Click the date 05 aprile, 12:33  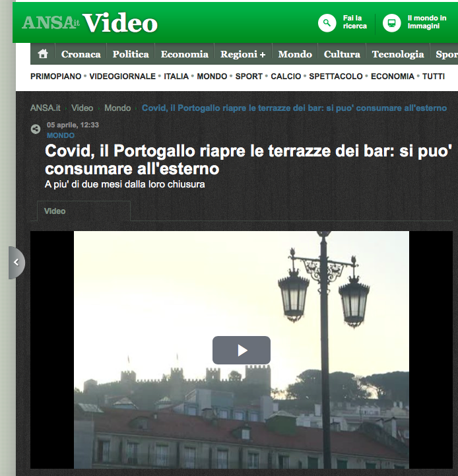coord(73,125)
